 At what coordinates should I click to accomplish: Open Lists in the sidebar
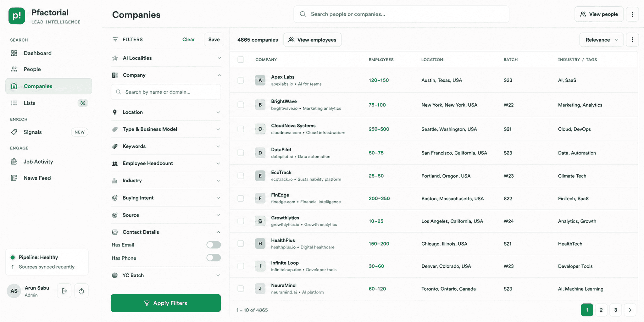click(x=49, y=103)
